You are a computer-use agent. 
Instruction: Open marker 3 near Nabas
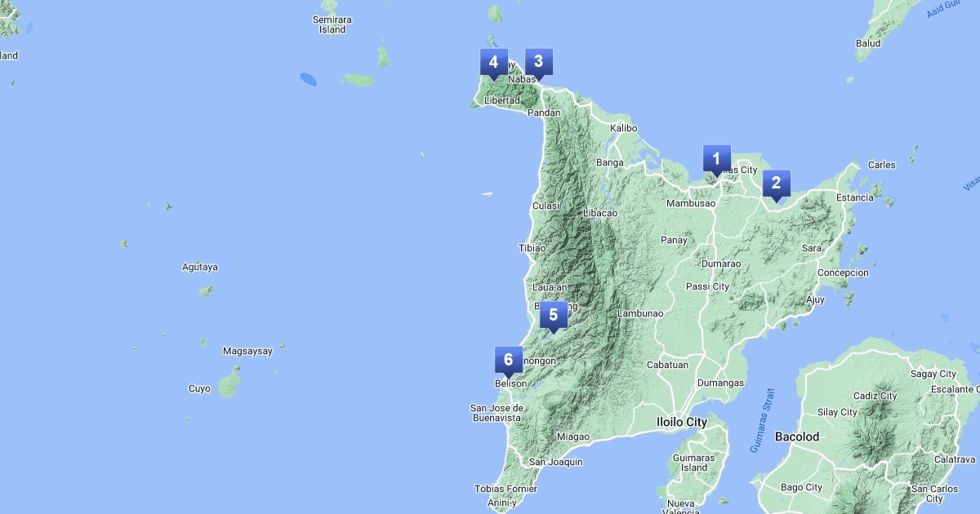tap(538, 62)
